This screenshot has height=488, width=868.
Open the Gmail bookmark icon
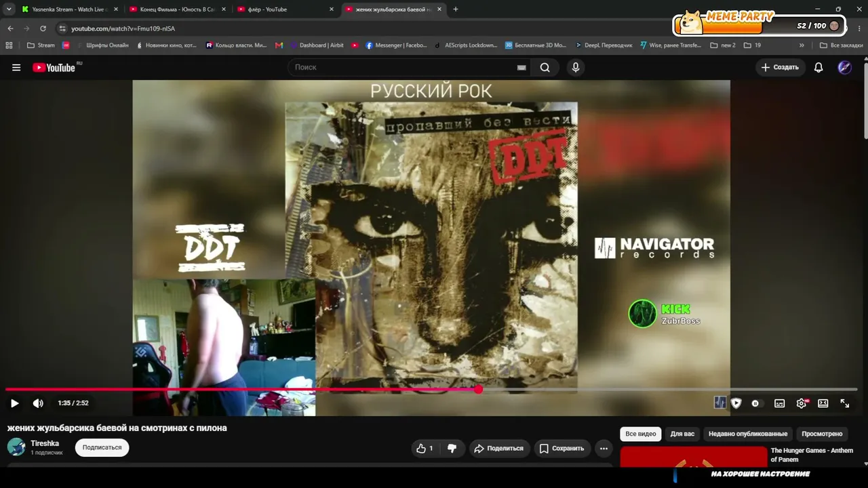279,45
